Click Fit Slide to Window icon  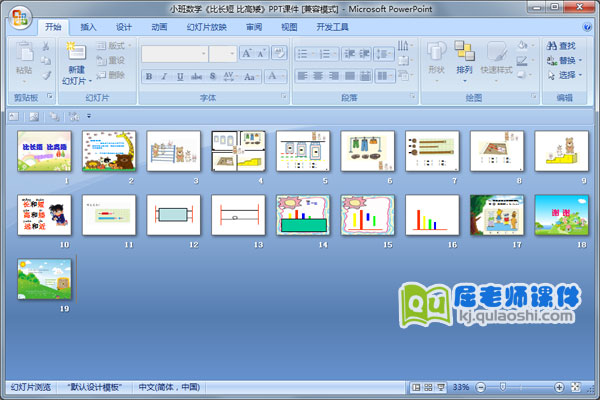click(576, 387)
